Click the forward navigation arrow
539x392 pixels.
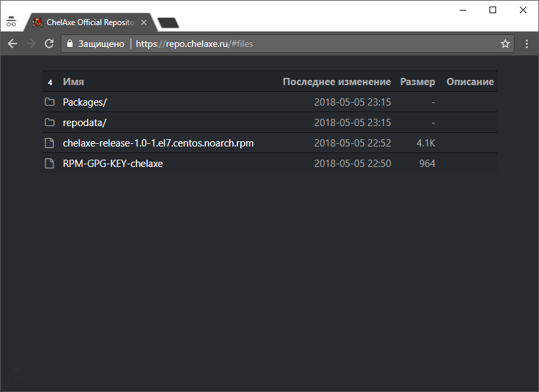coord(30,44)
